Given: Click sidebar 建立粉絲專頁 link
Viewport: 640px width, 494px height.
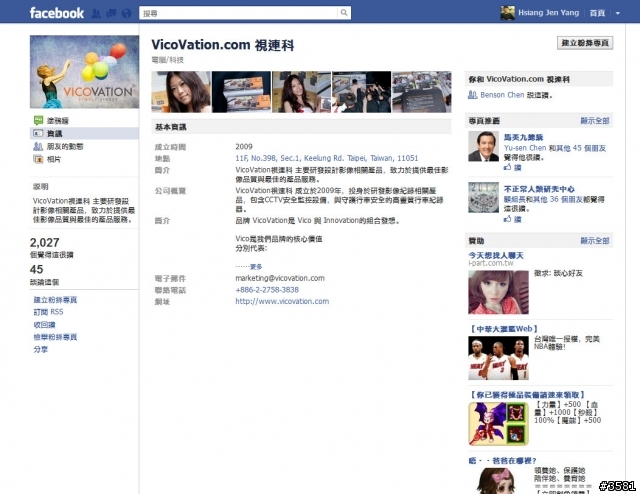Looking at the screenshot, I should click(55, 300).
